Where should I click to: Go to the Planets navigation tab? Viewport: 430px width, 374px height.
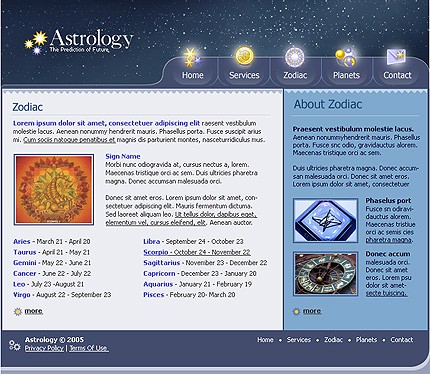pos(346,75)
